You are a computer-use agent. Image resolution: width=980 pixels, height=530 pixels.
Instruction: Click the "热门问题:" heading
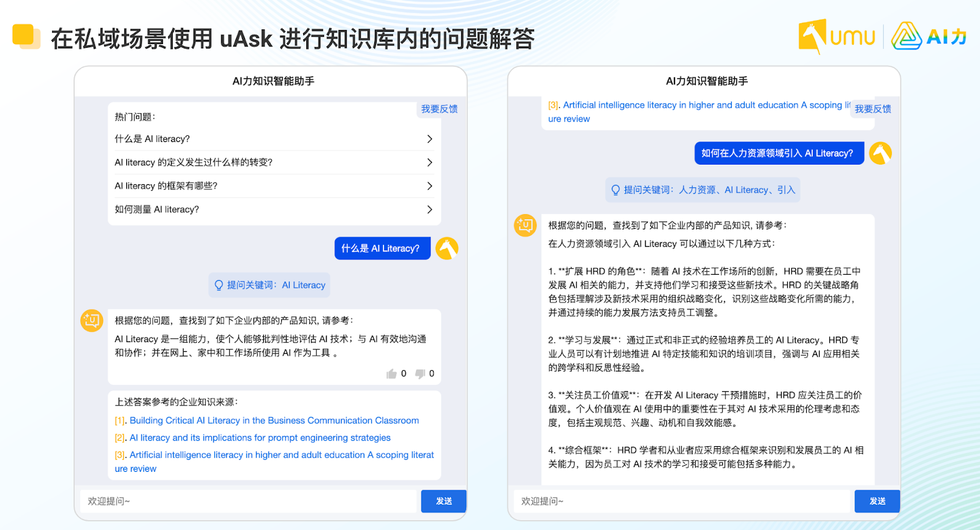pyautogui.click(x=135, y=117)
